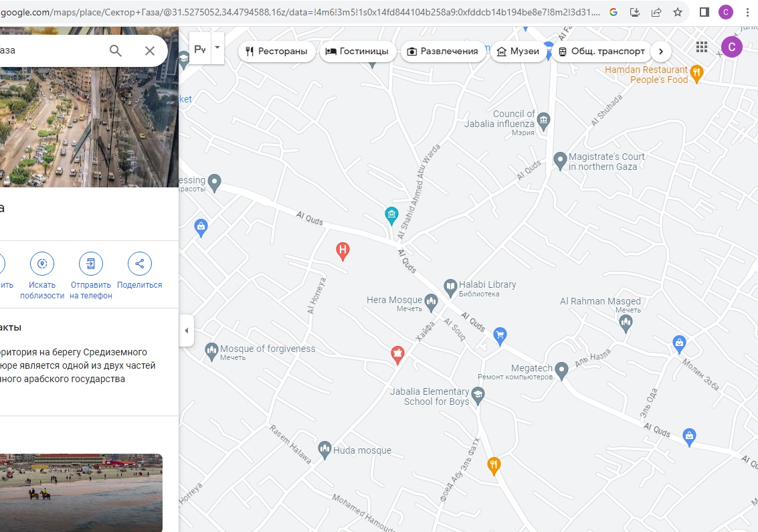Click the Magistrate's Court pin
Screen dimensions: 758x532
tap(560, 161)
